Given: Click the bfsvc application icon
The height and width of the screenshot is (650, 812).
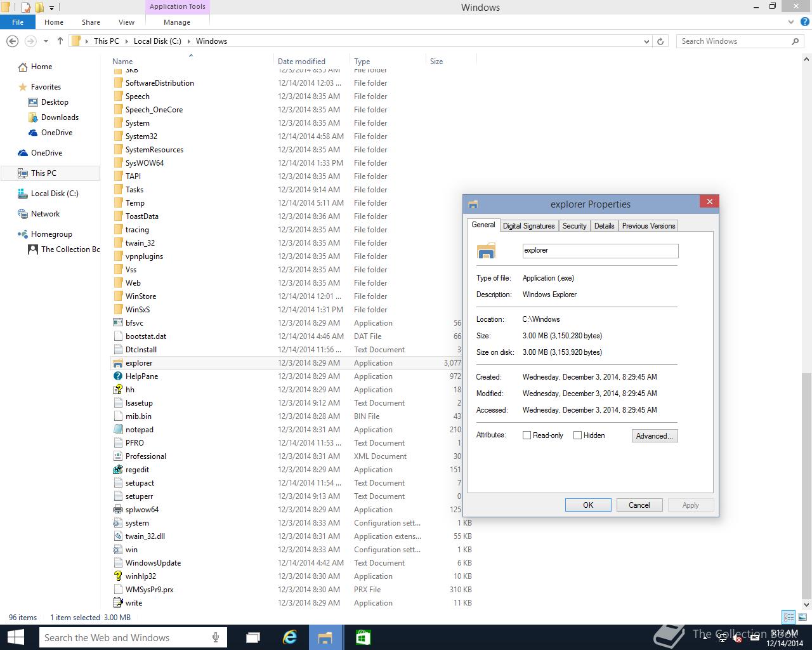Looking at the screenshot, I should click(x=117, y=323).
